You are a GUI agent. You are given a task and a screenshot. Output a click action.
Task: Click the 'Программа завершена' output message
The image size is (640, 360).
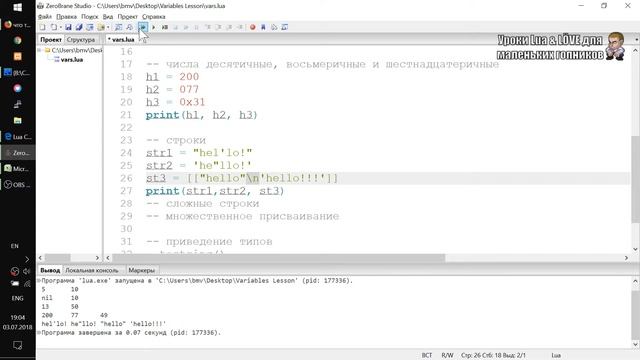click(131, 333)
